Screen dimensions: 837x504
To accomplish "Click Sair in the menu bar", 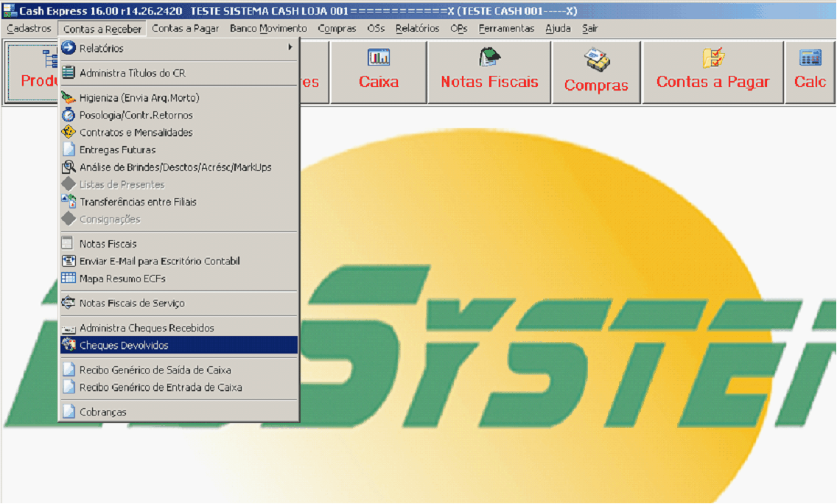I will point(589,29).
